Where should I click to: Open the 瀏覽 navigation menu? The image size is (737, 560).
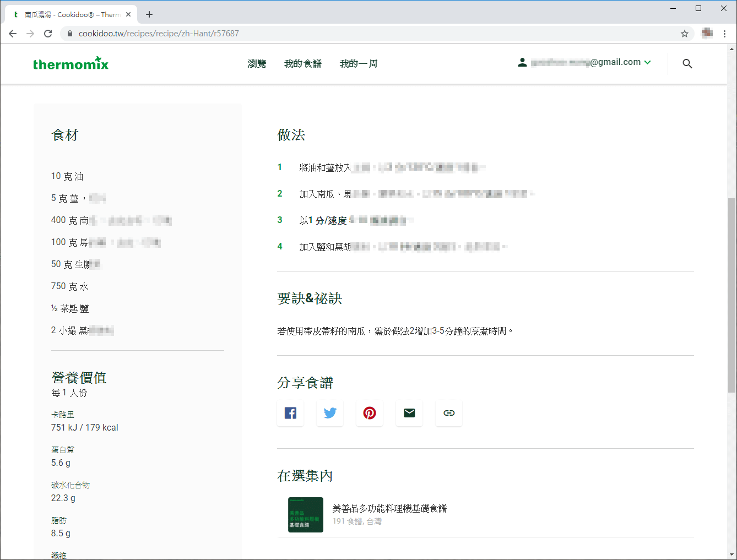257,63
